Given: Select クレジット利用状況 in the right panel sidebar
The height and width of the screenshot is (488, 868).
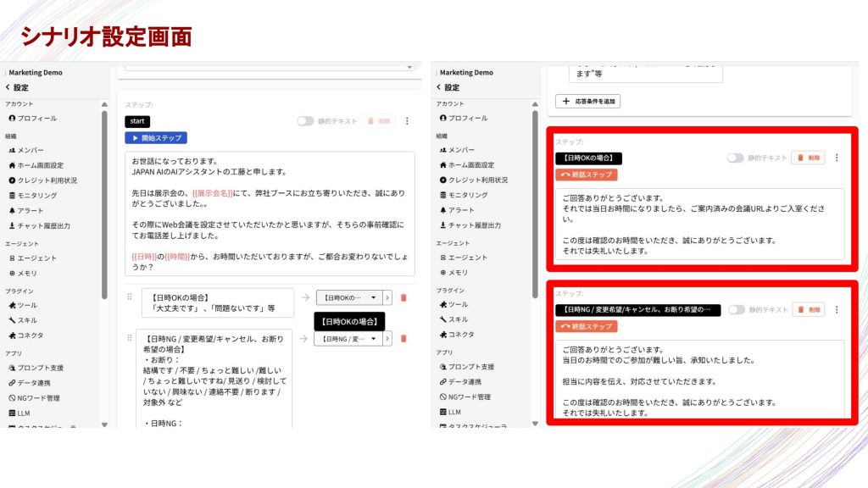Looking at the screenshot, I should click(x=477, y=180).
